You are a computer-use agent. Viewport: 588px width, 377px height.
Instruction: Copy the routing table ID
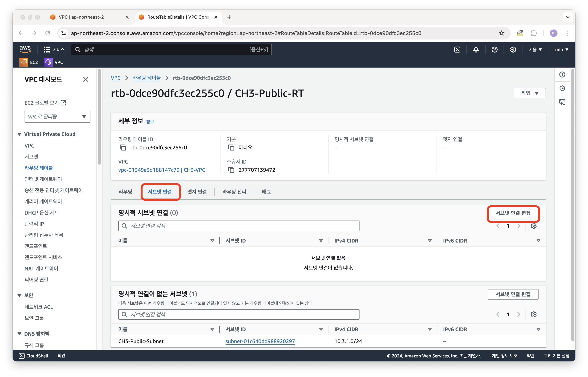(x=123, y=148)
